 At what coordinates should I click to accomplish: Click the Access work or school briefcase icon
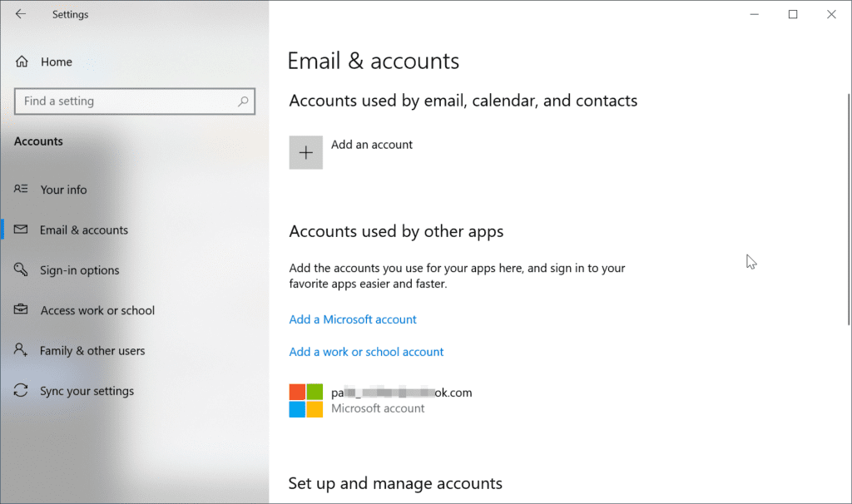(x=22, y=310)
